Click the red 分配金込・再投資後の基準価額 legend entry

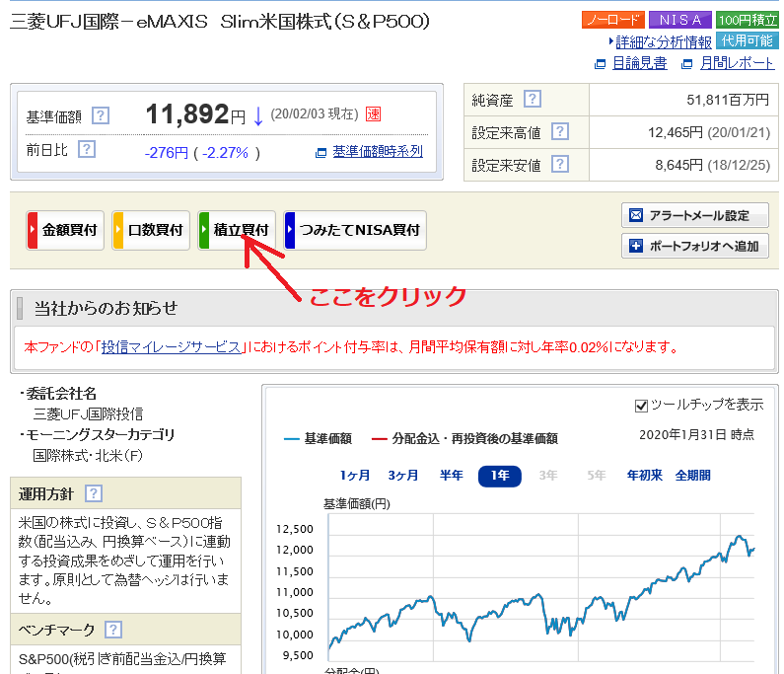tap(465, 439)
